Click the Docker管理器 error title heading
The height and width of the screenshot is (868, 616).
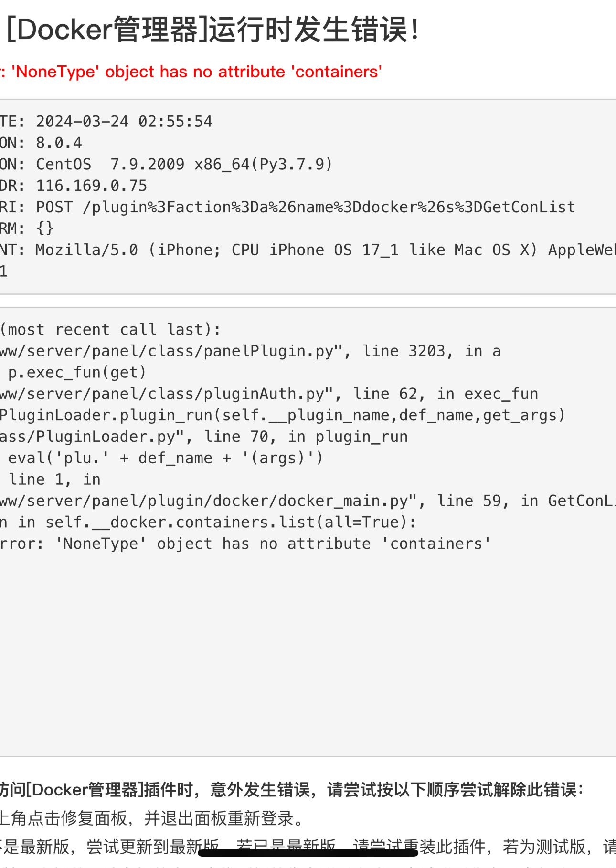pos(213,30)
